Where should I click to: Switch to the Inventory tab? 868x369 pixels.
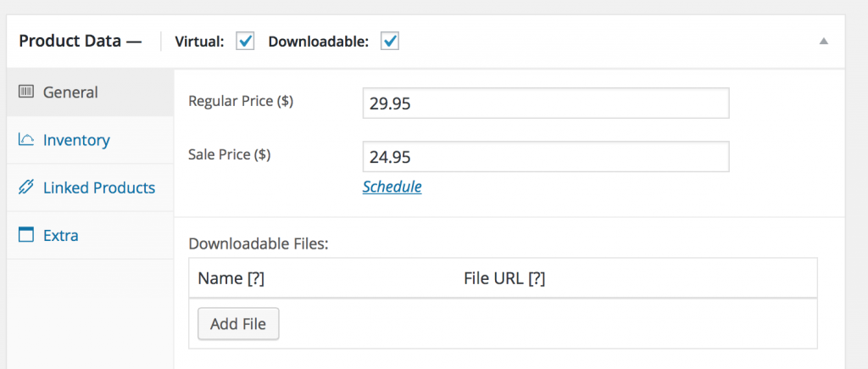[x=90, y=140]
